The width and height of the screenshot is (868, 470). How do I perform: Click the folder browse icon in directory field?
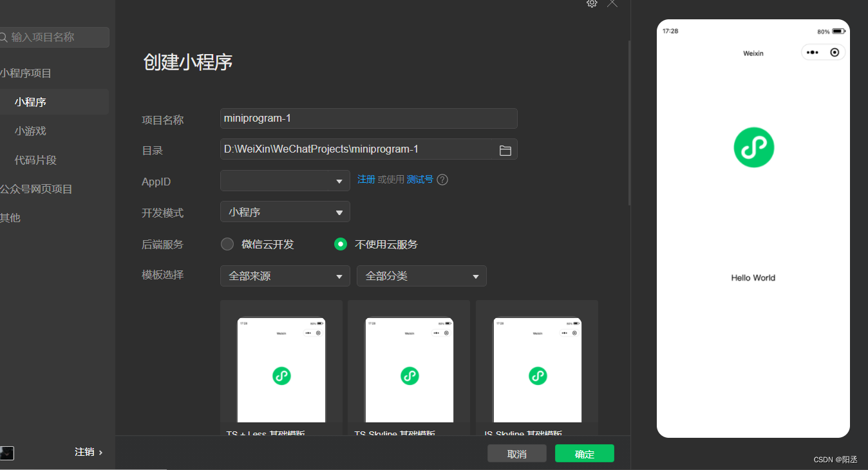click(505, 150)
